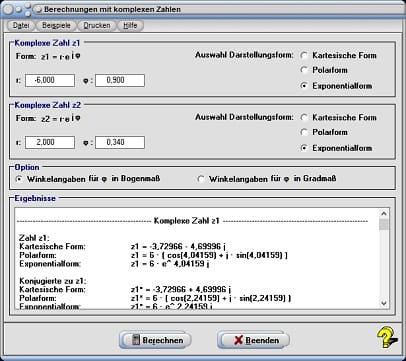
Task: Open the Drucken menu
Action: click(97, 25)
